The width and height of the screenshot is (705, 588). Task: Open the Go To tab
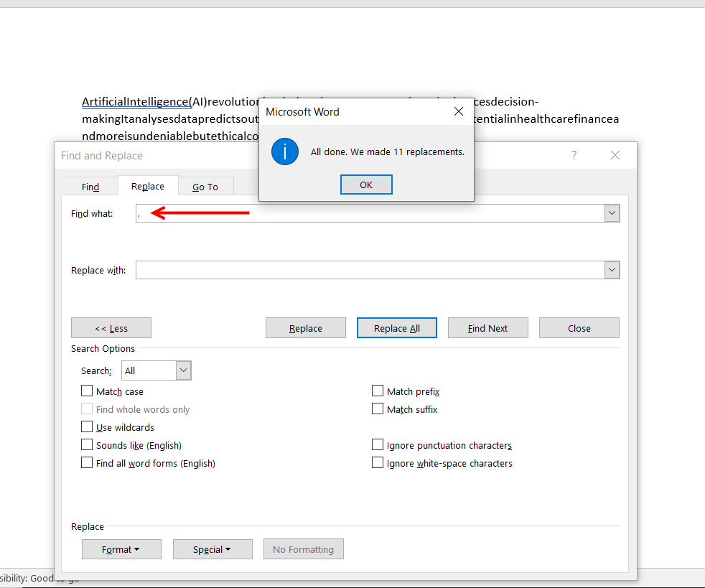click(205, 187)
